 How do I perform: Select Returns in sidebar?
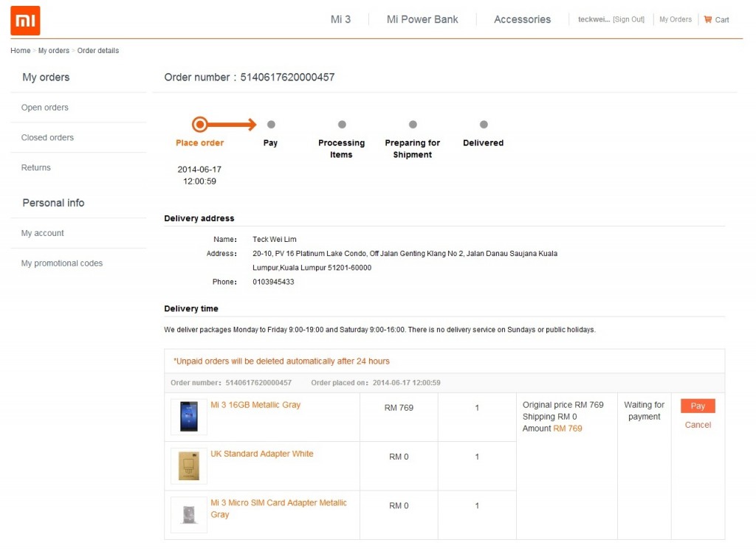[x=35, y=167]
